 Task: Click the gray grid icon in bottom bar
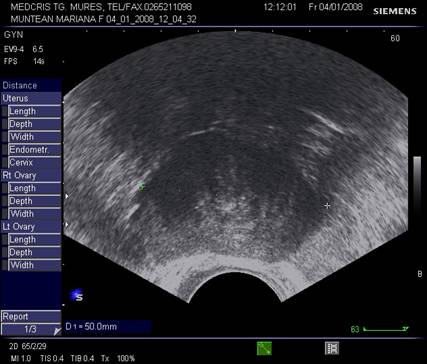332,348
